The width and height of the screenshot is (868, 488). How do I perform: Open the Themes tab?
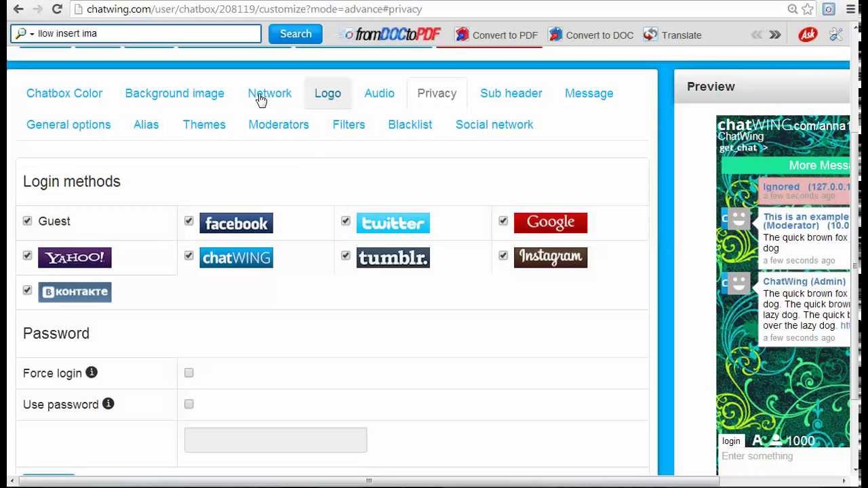click(x=204, y=125)
